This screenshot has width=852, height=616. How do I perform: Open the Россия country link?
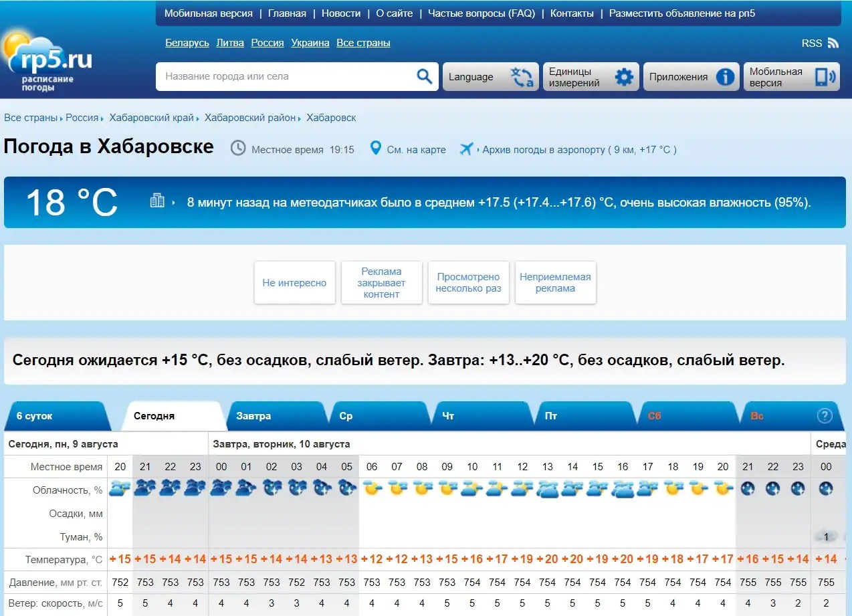pyautogui.click(x=268, y=43)
